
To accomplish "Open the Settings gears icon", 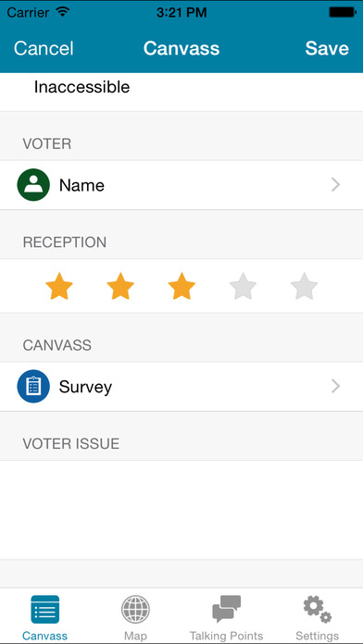I will pyautogui.click(x=318, y=610).
